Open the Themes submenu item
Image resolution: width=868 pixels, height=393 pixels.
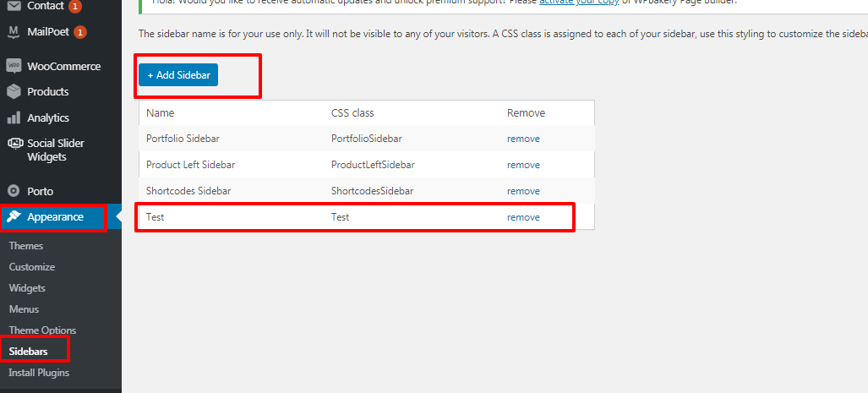click(26, 246)
